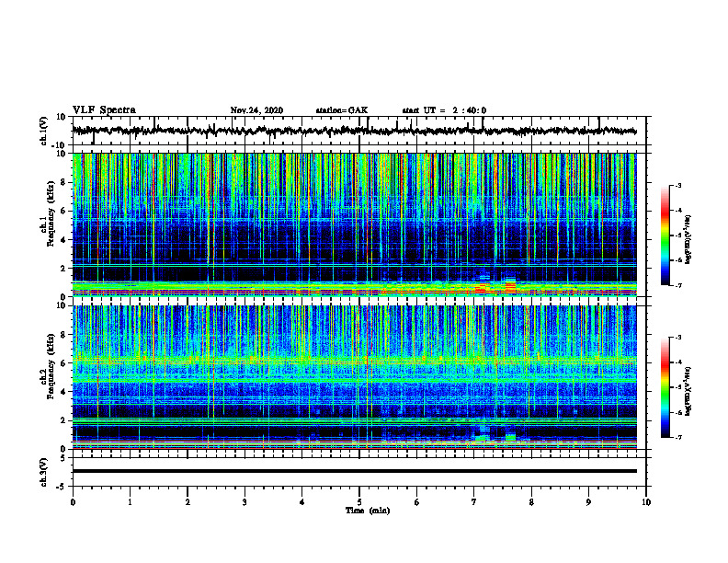Click the "-3" label on ch.1 colorbar

pos(677,185)
